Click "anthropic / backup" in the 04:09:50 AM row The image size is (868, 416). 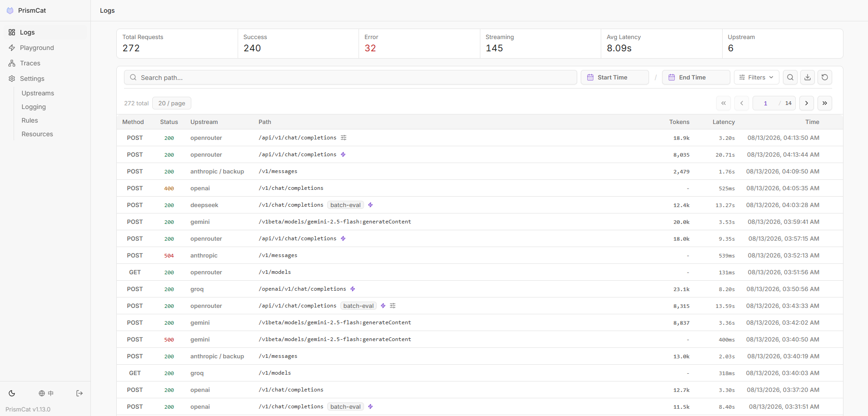click(217, 171)
